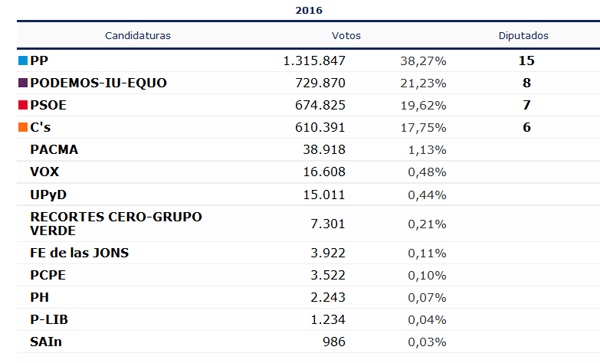
Task: Click the PSOE party name
Action: coord(48,105)
